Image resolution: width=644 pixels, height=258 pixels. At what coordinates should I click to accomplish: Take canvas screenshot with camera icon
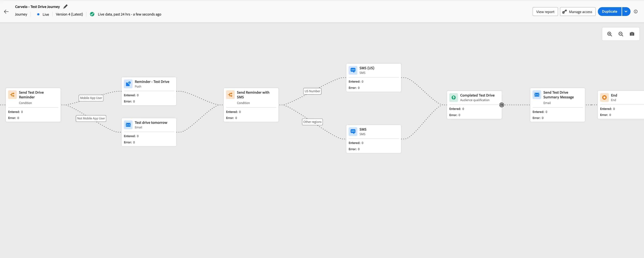click(632, 34)
